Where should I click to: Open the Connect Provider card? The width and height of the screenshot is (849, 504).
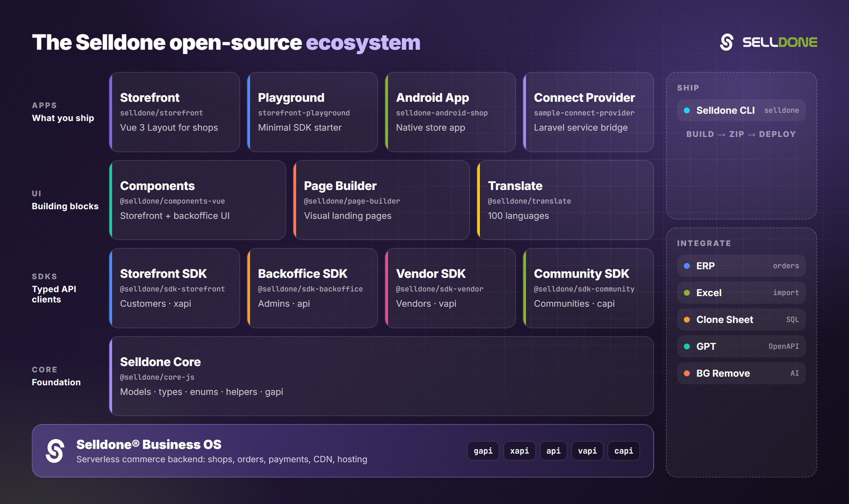tap(589, 112)
